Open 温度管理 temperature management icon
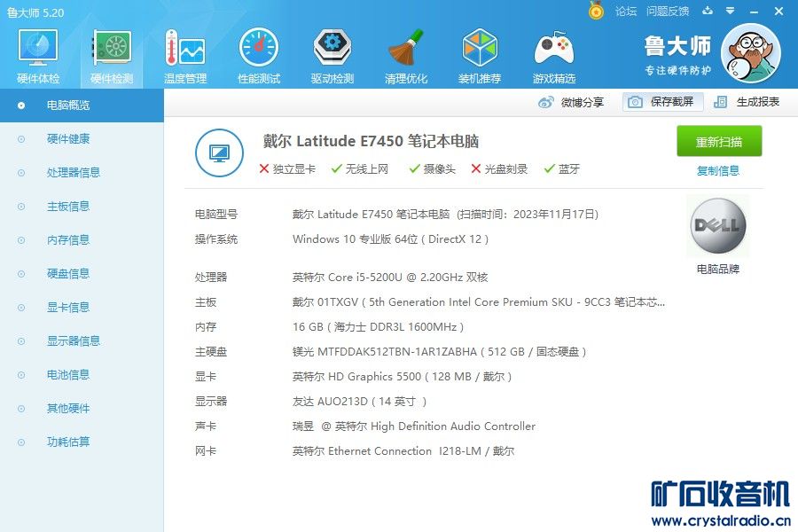The width and height of the screenshot is (798, 532). pyautogui.click(x=185, y=56)
